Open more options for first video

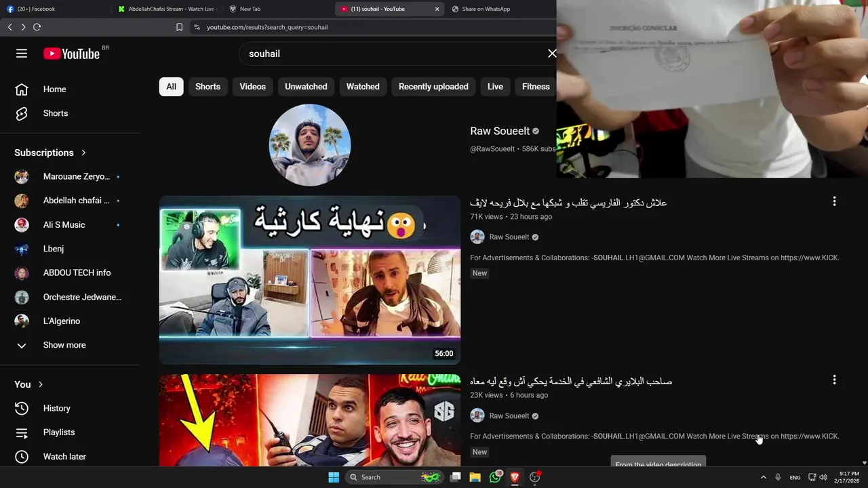834,201
